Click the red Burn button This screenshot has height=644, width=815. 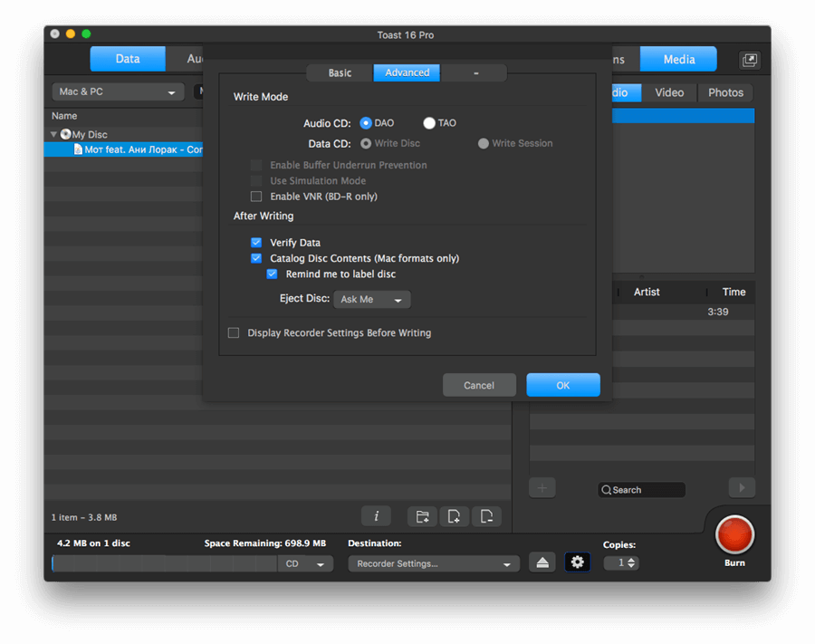pyautogui.click(x=734, y=534)
